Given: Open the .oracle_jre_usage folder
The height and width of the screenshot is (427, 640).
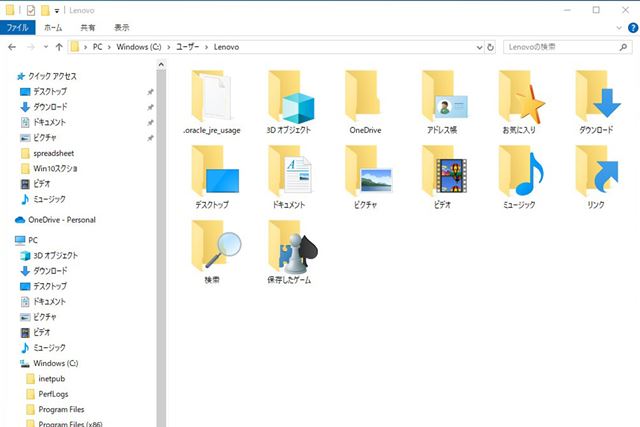Looking at the screenshot, I should point(211,102).
